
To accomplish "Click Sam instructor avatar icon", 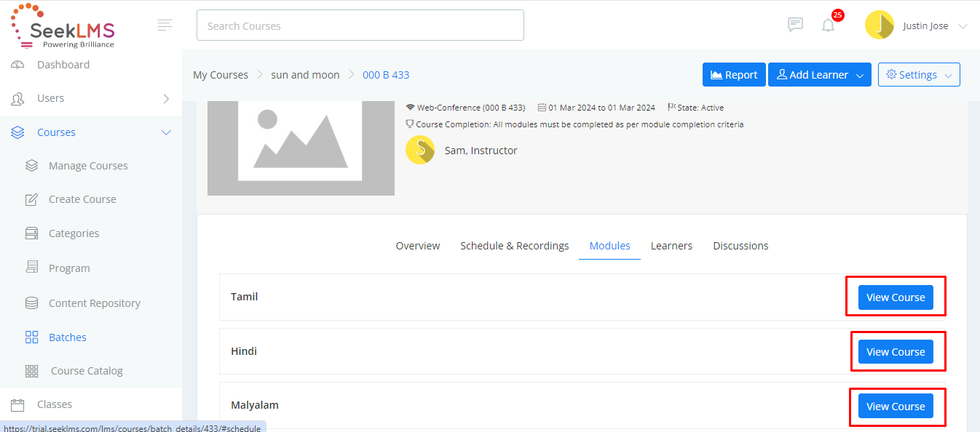I will click(420, 150).
